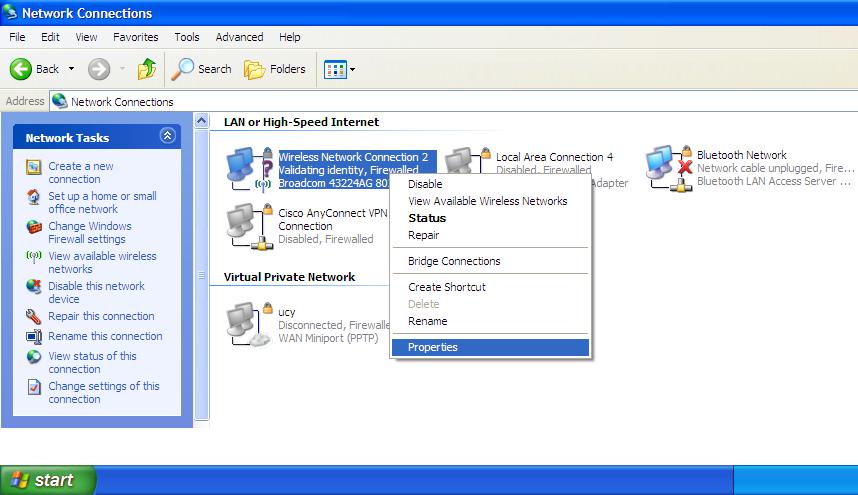858x495 pixels.
Task: Click the Network Connections title bar icon
Action: (x=10, y=13)
